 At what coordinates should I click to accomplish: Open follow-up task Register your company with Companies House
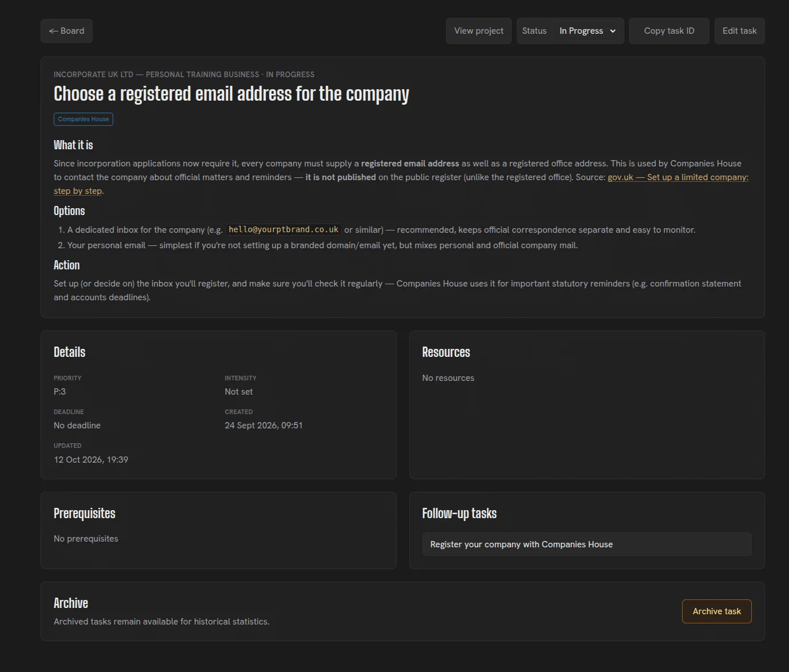pyautogui.click(x=587, y=544)
